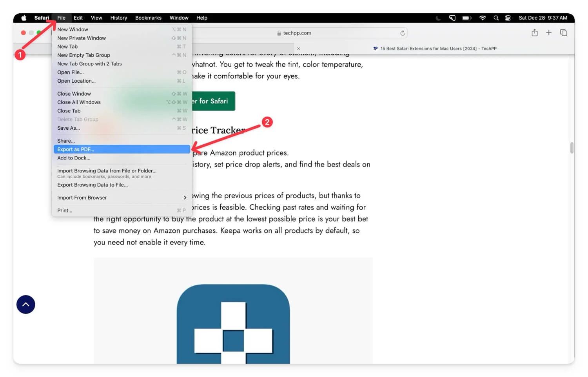Choose Close All Windows
Screen dimensions: 588x377
[x=122, y=102]
